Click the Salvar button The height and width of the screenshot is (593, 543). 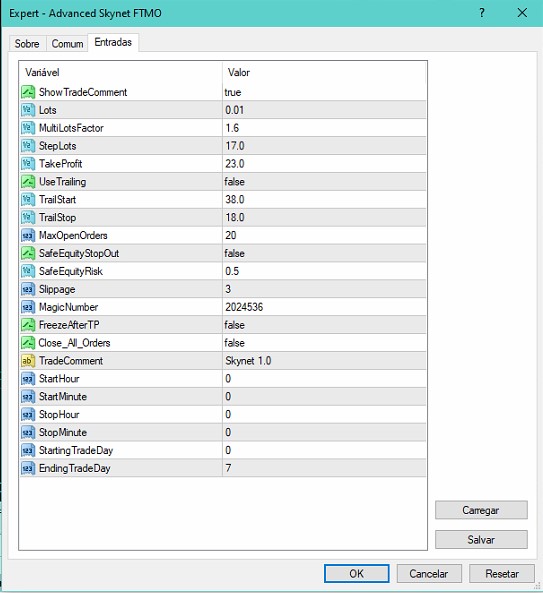click(x=481, y=540)
